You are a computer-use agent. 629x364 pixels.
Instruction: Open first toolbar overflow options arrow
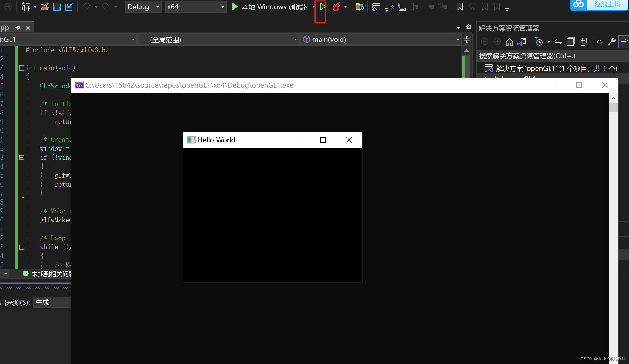386,10
